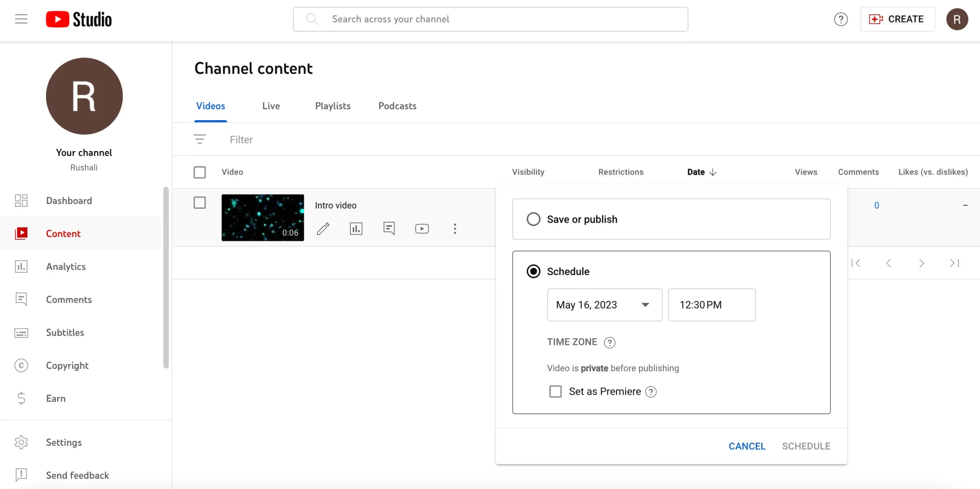980x489 pixels.
Task: Click the R account avatar menu
Action: (x=956, y=19)
